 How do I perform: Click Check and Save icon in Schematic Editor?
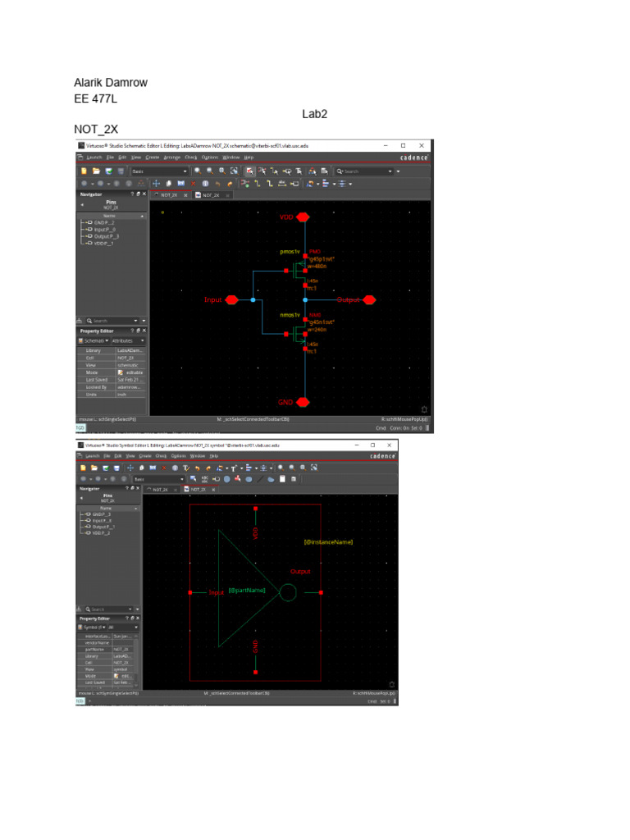109,171
